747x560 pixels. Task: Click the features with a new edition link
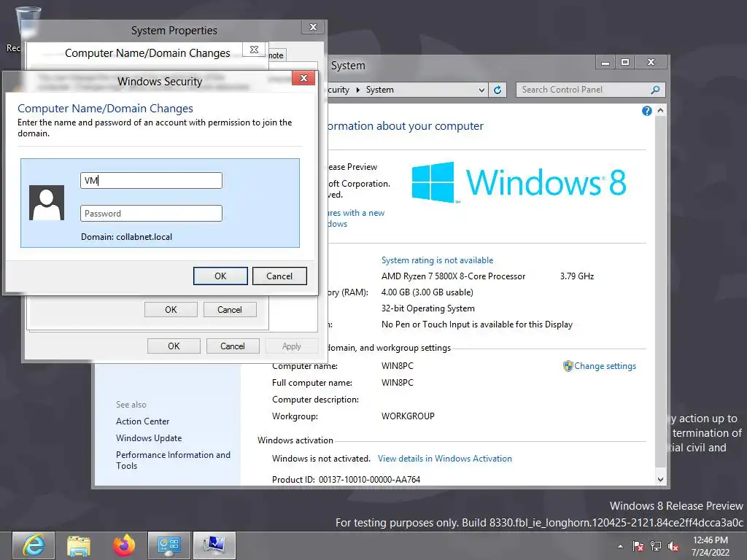[x=356, y=218]
